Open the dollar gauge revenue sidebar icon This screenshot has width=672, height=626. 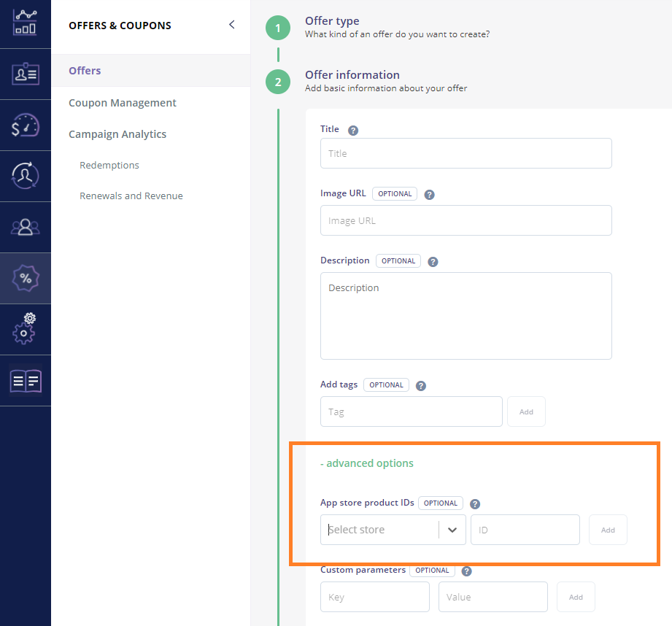click(x=26, y=125)
